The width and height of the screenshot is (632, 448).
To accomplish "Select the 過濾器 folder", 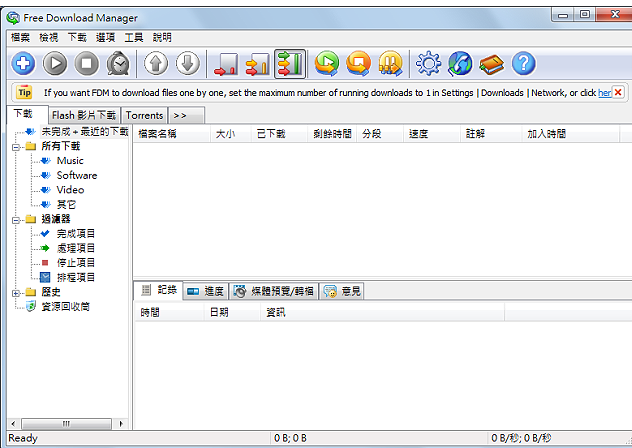I will pyautogui.click(x=56, y=219).
